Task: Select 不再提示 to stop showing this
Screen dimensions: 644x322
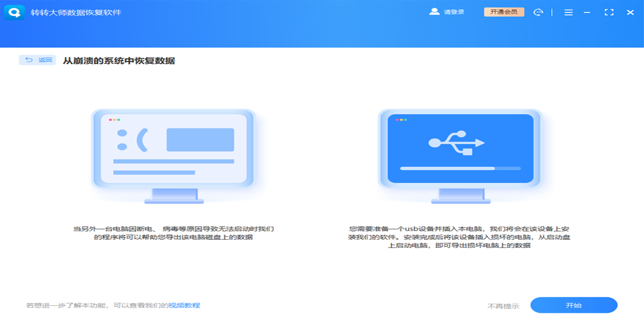Action: click(503, 306)
